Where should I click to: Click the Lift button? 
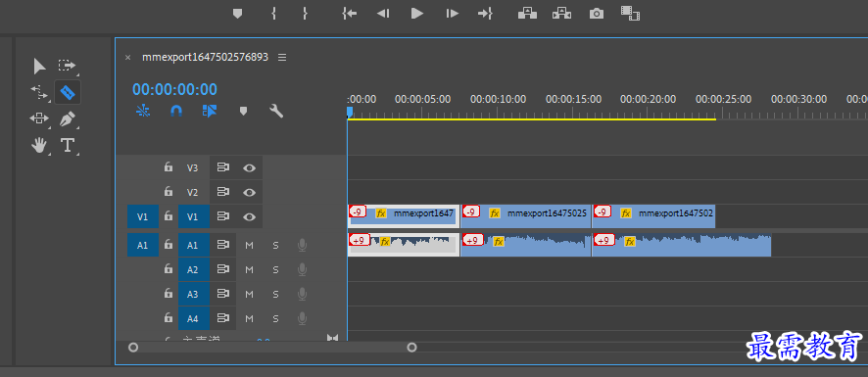click(x=527, y=14)
